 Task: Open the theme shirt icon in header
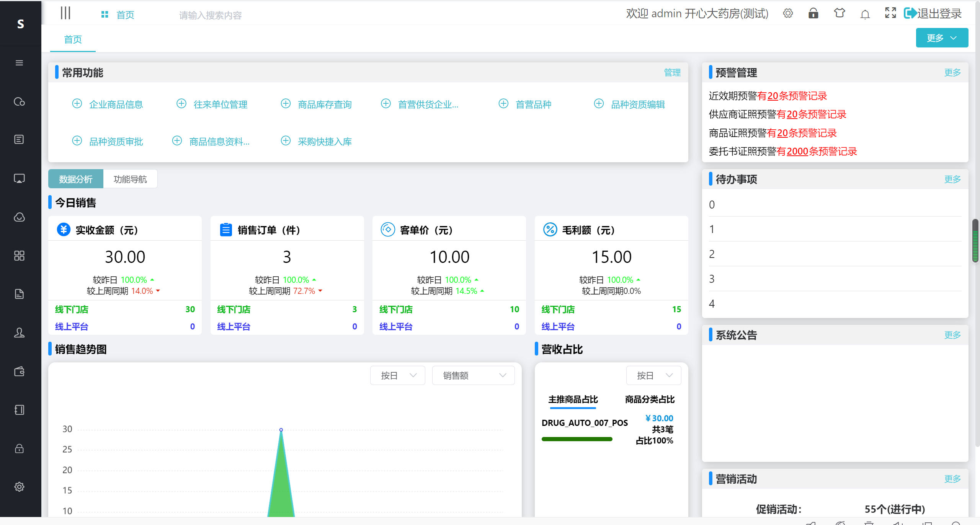point(839,13)
